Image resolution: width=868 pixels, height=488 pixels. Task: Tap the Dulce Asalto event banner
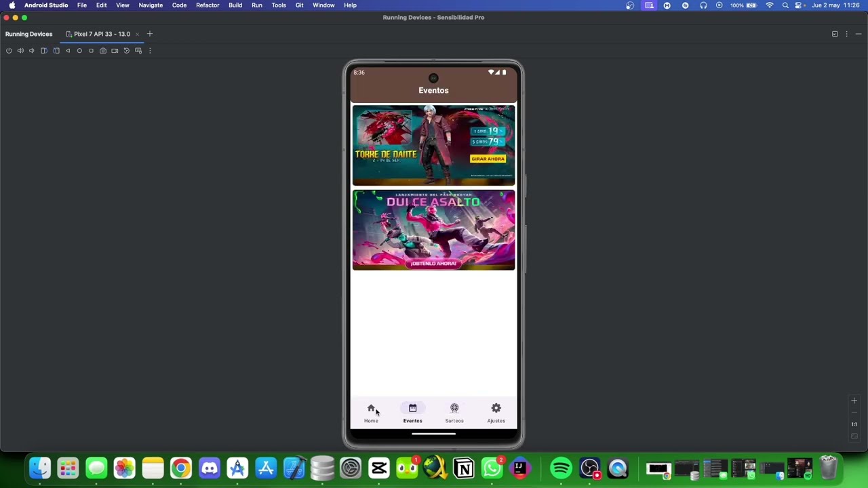tap(433, 230)
